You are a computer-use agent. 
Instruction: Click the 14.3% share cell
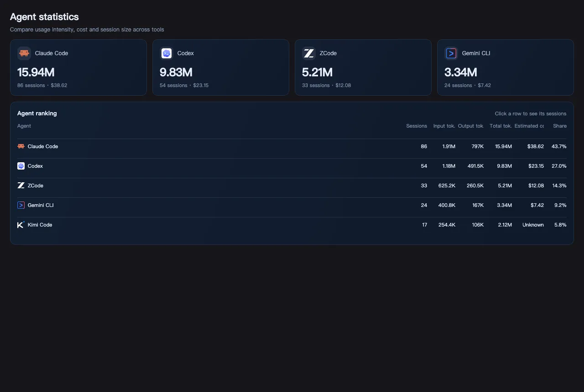(x=559, y=186)
